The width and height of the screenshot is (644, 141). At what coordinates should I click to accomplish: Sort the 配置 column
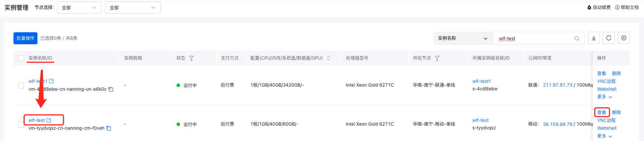(329, 58)
